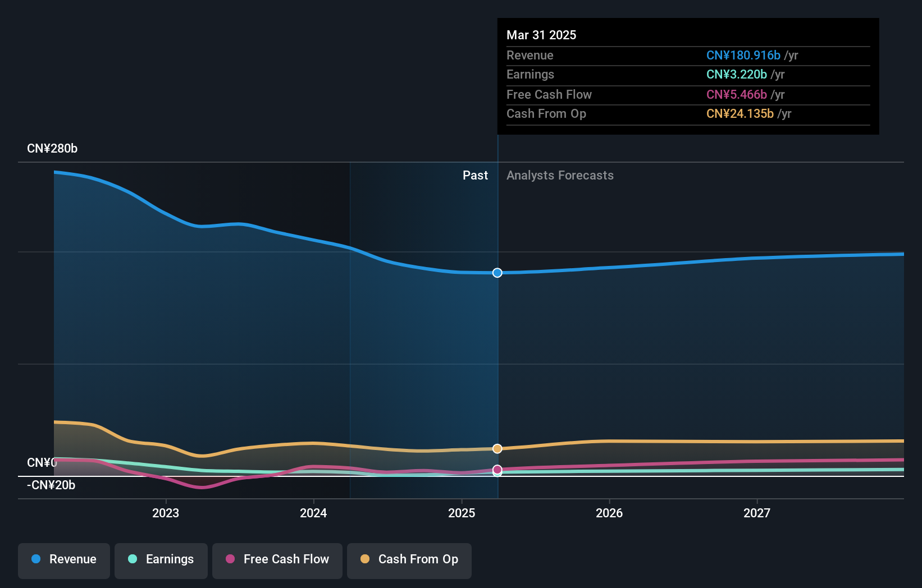Click the Free Cash Flow tooltip label
This screenshot has height=588, width=922.
coord(549,94)
